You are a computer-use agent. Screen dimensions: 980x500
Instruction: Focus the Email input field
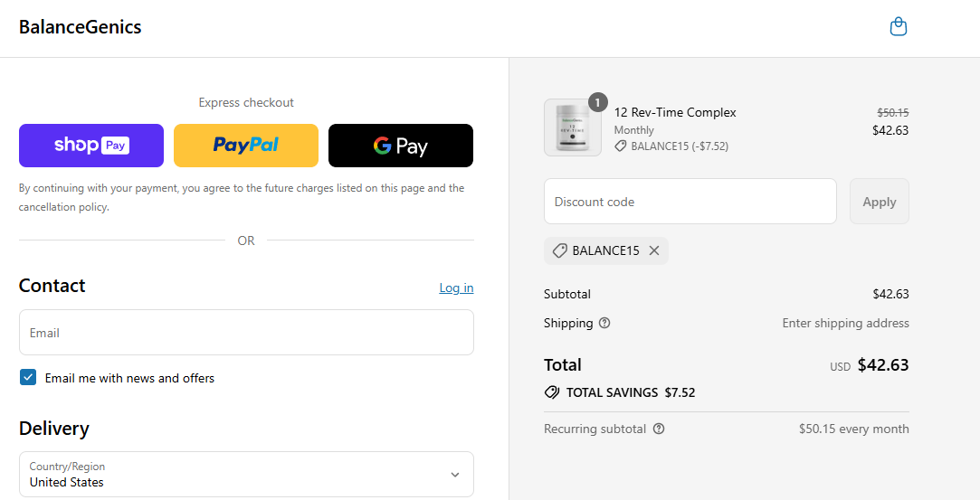246,333
